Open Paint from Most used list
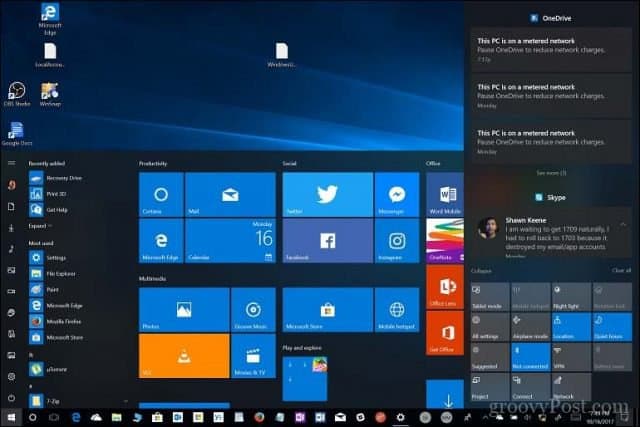 pos(78,289)
